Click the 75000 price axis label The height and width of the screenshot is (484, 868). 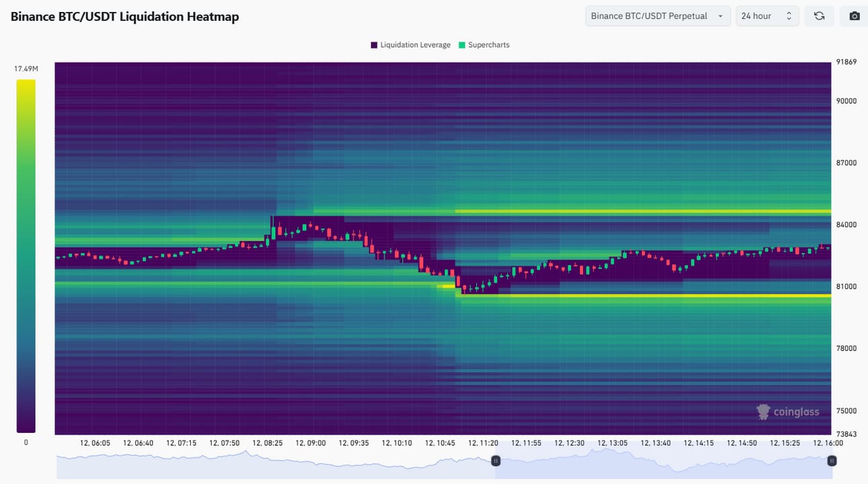pyautogui.click(x=846, y=411)
